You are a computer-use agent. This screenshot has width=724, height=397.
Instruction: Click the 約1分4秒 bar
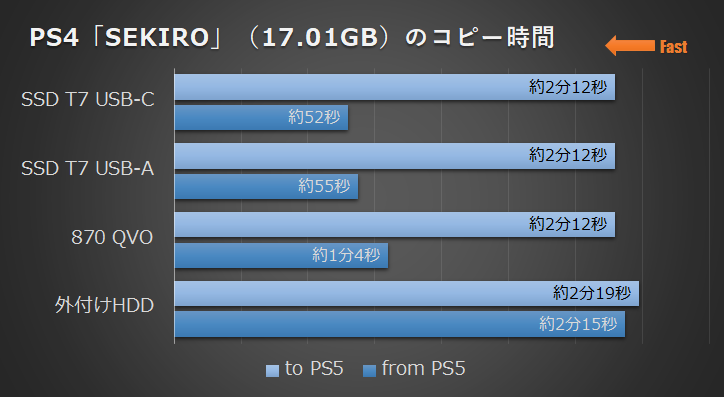point(281,255)
